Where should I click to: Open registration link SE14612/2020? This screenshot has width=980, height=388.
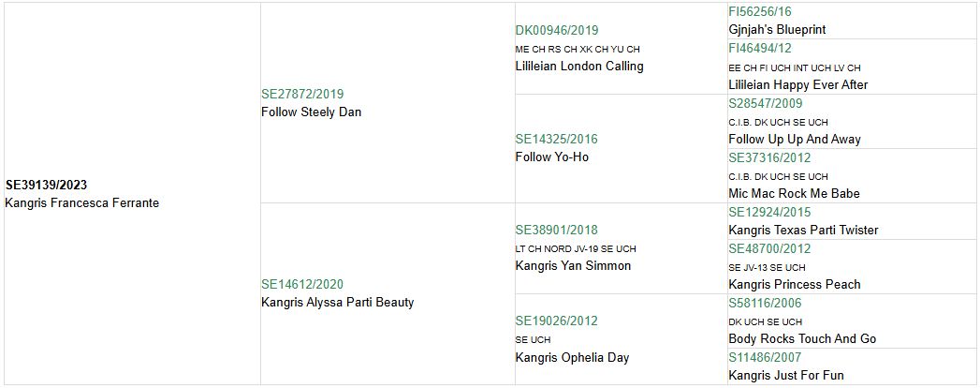tap(302, 284)
